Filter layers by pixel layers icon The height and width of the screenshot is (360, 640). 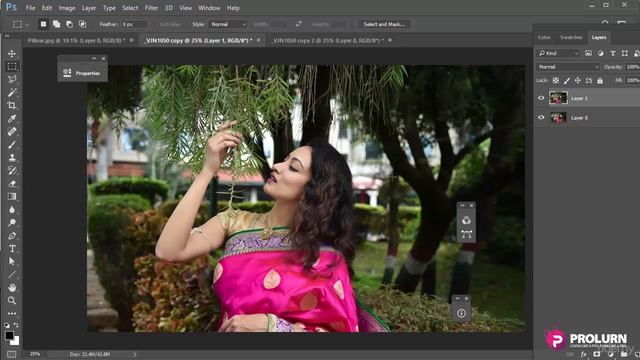pos(588,53)
